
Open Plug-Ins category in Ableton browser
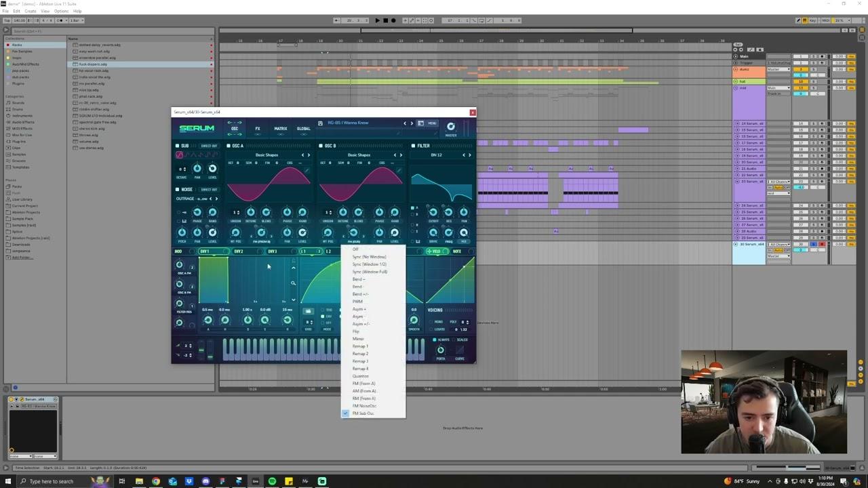[18, 141]
